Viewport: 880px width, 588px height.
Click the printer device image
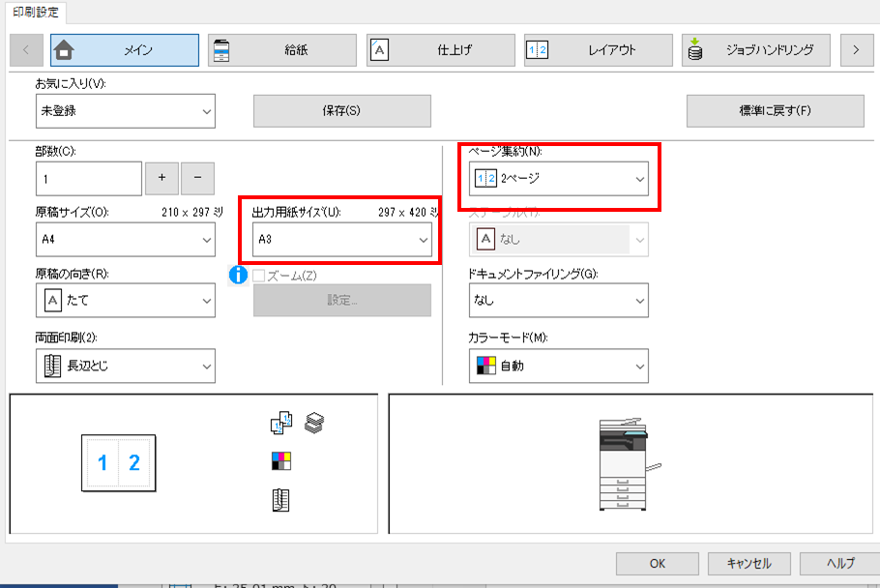tap(629, 464)
